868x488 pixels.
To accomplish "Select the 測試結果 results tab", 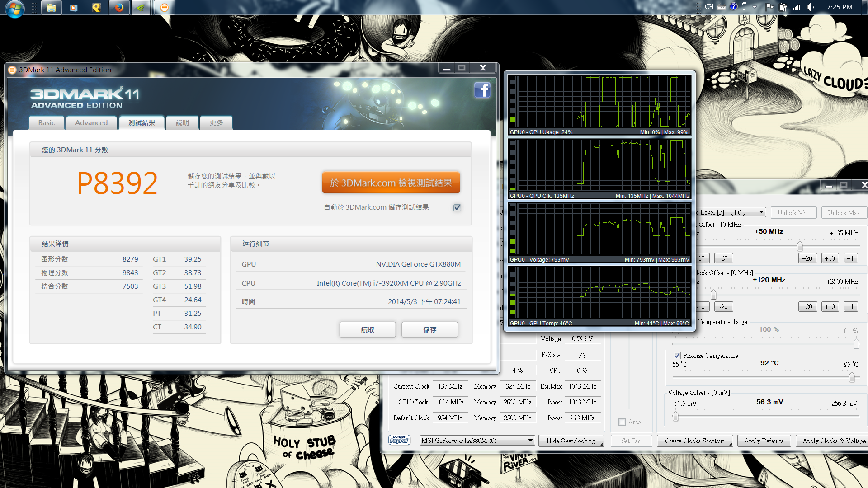I will pyautogui.click(x=142, y=123).
